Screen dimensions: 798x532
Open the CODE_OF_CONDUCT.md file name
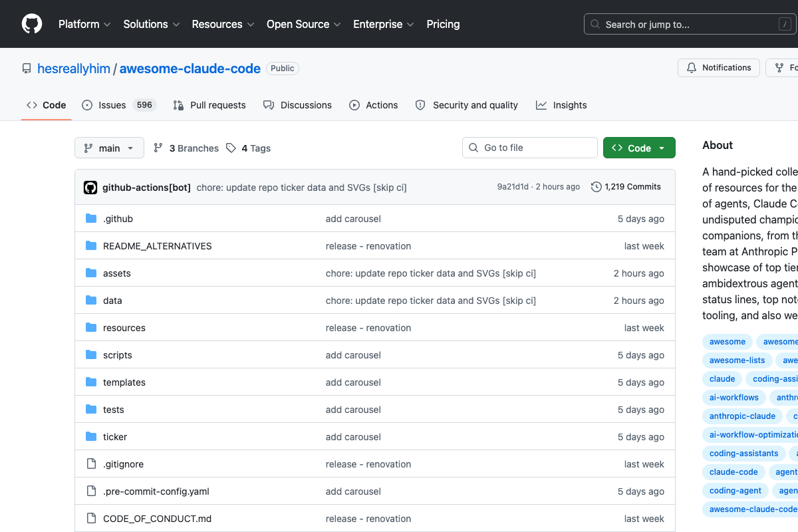coord(157,519)
